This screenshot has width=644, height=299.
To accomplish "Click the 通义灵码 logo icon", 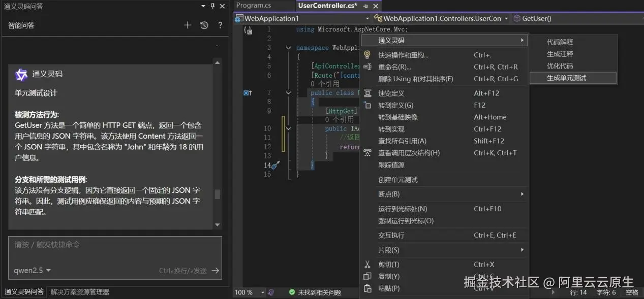I will pyautogui.click(x=21, y=74).
